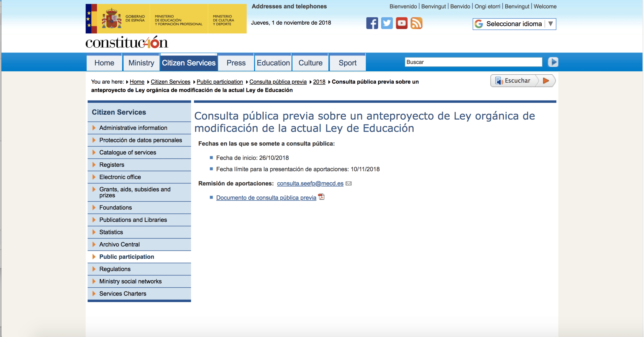Open the Ministry's Twitter icon
This screenshot has height=337, width=644.
(x=387, y=23)
